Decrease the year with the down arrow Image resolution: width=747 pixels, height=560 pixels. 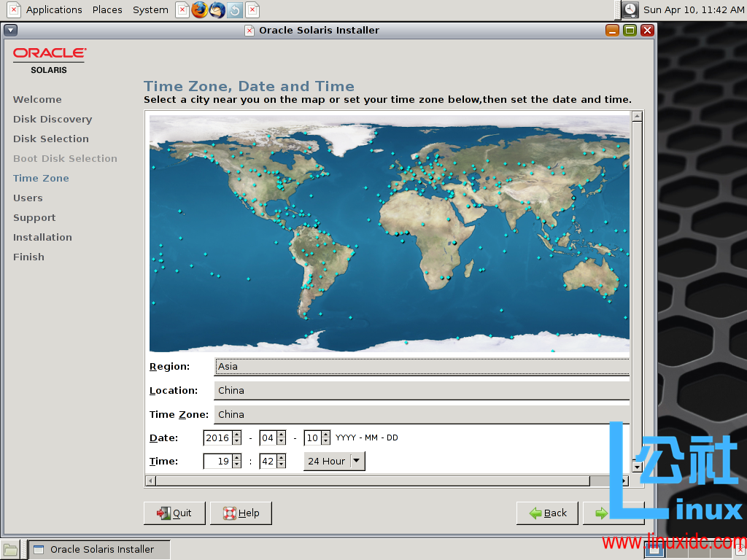[237, 441]
